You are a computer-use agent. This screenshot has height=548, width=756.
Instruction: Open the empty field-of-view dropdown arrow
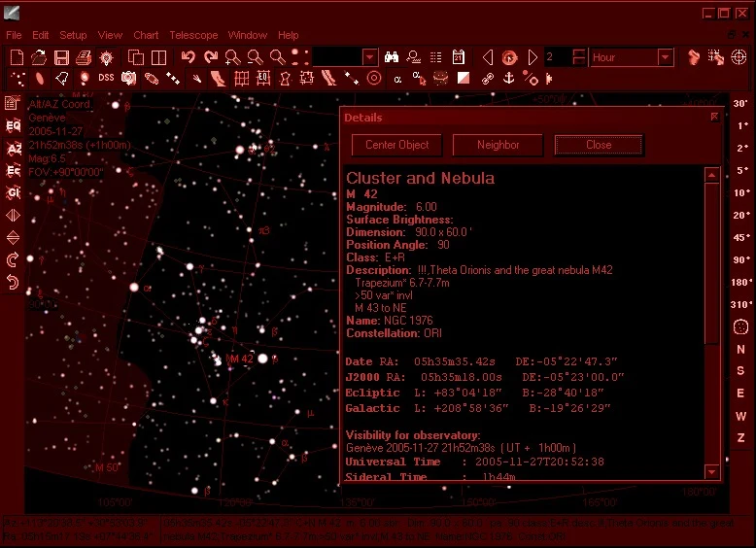370,57
